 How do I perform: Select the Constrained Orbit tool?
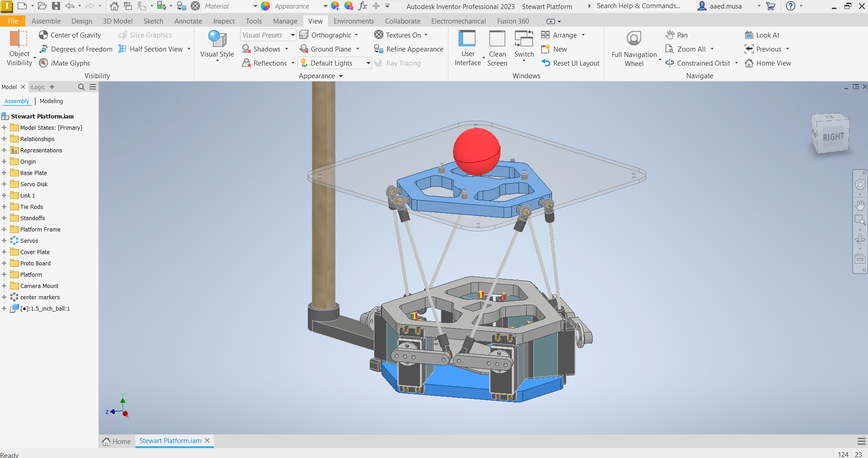pyautogui.click(x=698, y=63)
